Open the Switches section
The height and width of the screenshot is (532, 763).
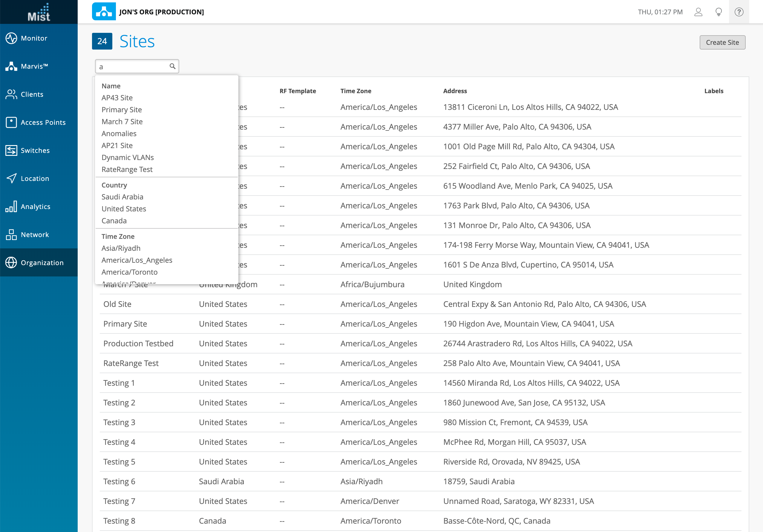[35, 150]
